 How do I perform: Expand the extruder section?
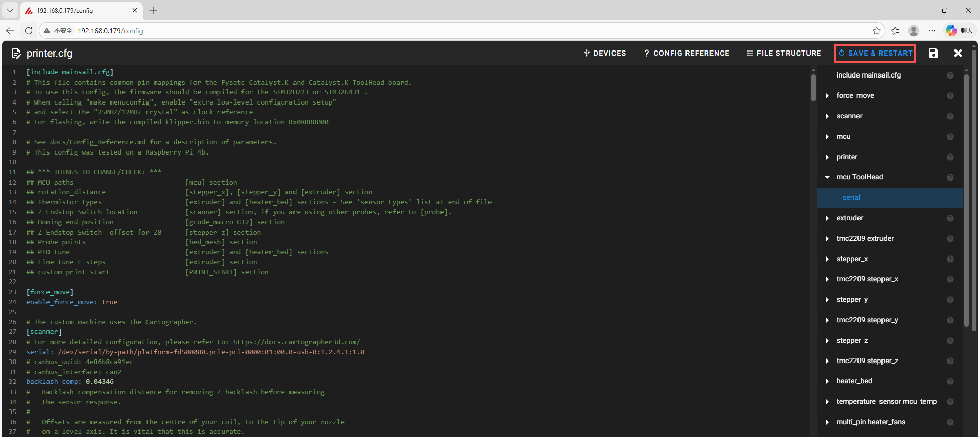tap(827, 218)
